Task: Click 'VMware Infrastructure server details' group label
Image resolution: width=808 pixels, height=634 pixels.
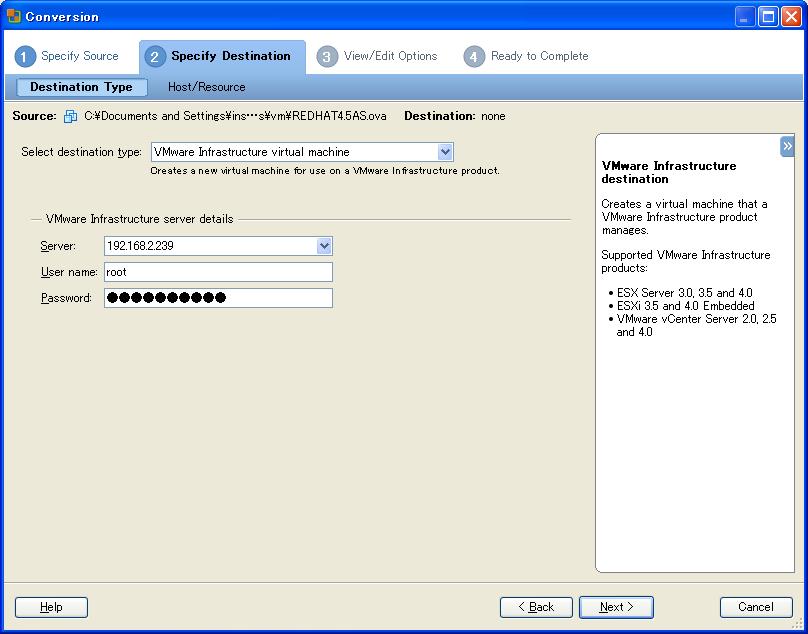Action: [x=140, y=219]
